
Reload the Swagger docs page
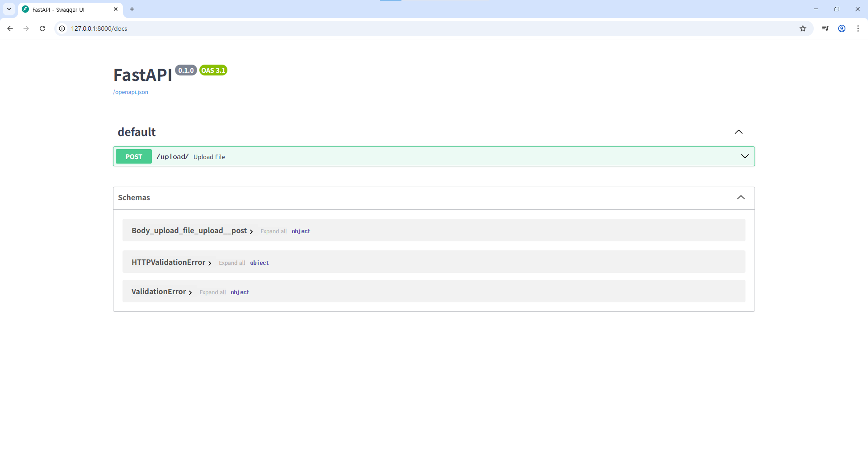(x=42, y=28)
